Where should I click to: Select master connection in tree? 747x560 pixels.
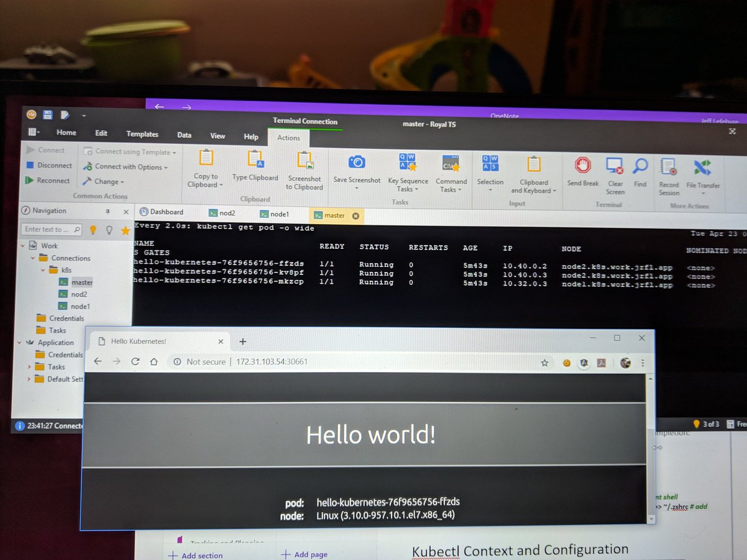(x=76, y=282)
